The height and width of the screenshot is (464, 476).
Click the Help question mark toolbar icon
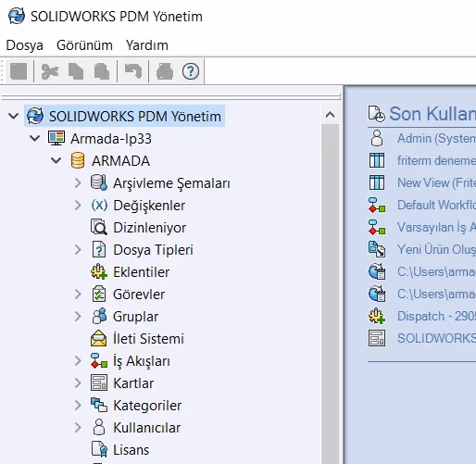[191, 71]
